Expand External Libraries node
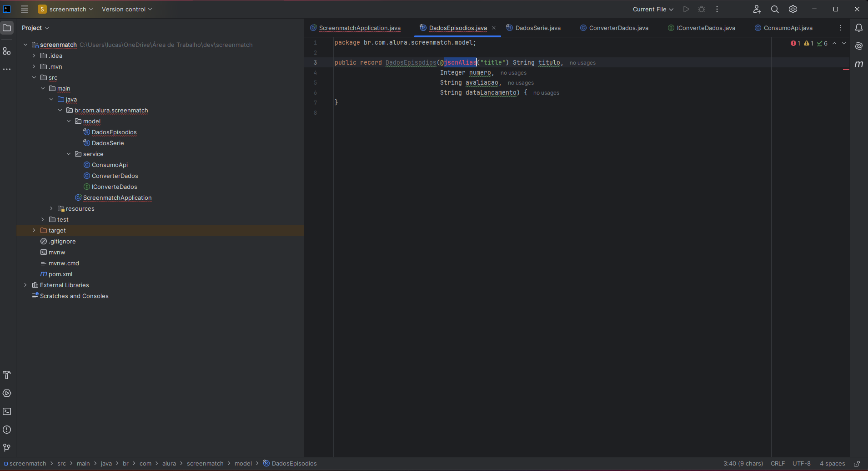This screenshot has height=471, width=868. click(x=25, y=285)
